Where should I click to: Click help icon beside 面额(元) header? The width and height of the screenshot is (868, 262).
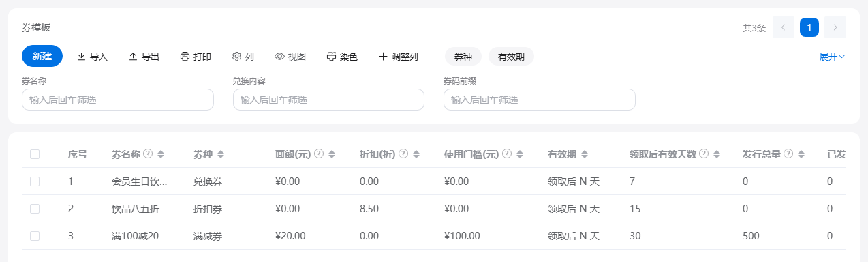pos(319,154)
